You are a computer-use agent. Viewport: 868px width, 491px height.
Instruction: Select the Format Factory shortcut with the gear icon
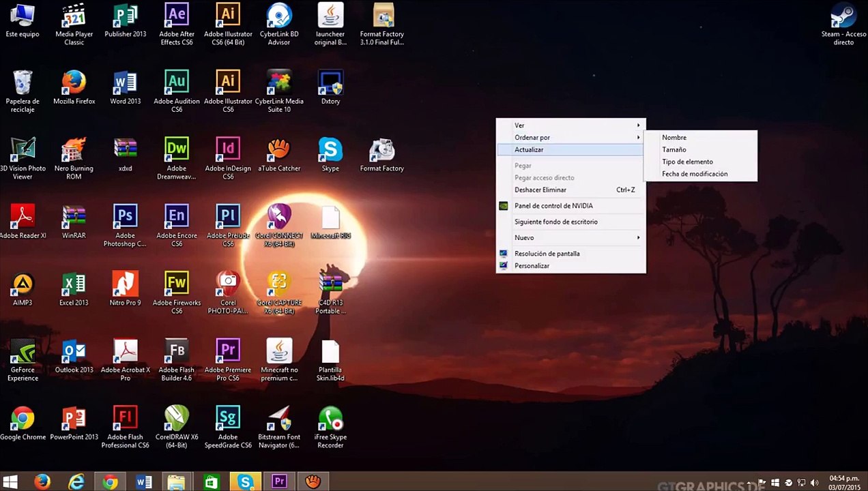click(x=382, y=155)
